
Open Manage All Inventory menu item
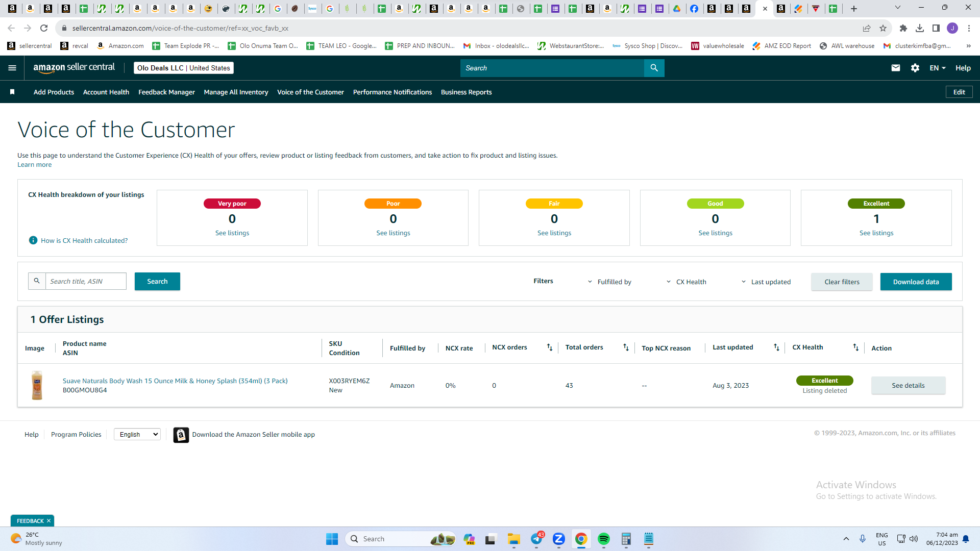click(236, 92)
